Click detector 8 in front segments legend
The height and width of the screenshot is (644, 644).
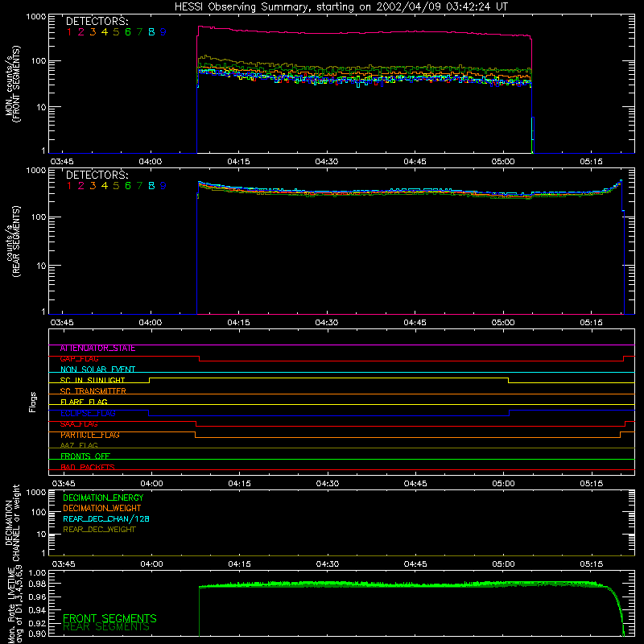(151, 32)
